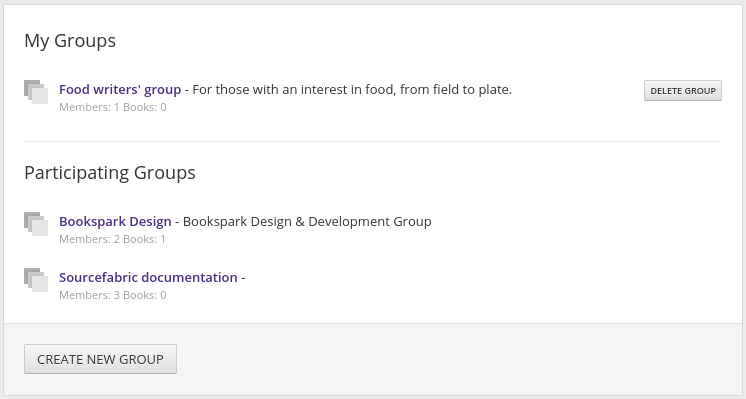
Task: Click the Bookspark Design & Development Group description
Action: click(x=307, y=222)
